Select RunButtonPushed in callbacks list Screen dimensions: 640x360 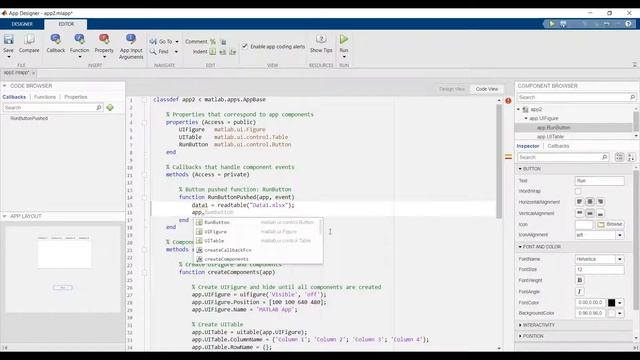[x=29, y=118]
